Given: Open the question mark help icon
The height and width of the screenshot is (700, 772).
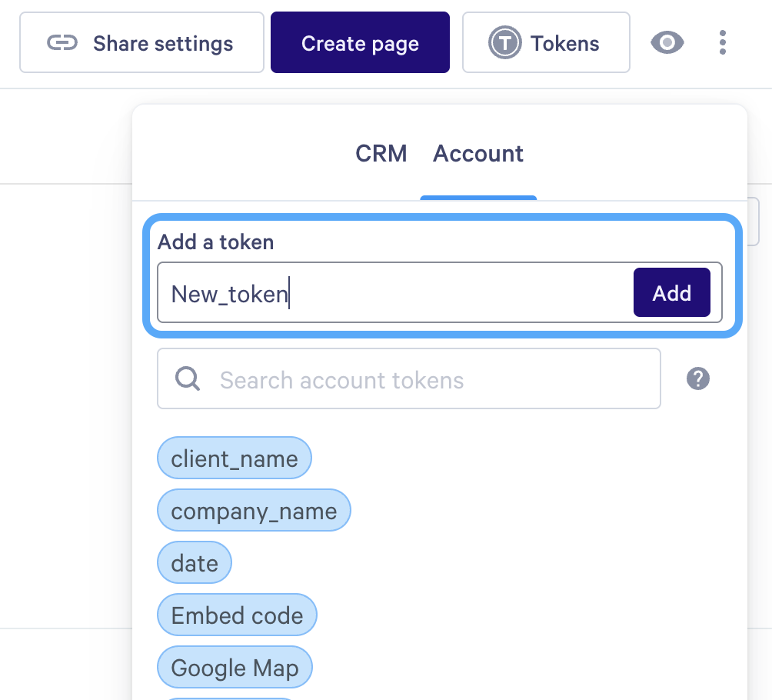Looking at the screenshot, I should click(x=698, y=378).
